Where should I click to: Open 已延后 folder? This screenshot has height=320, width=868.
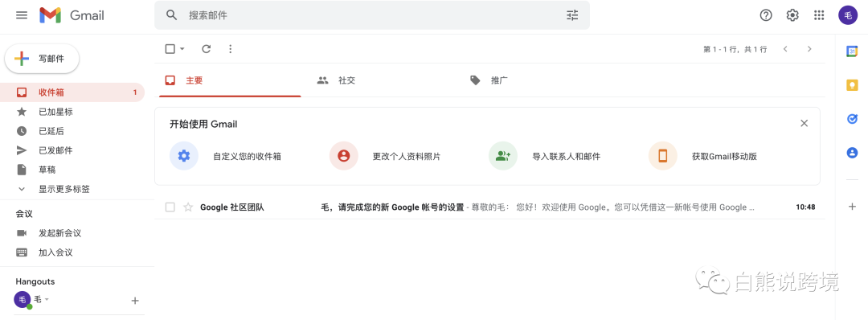point(72,131)
